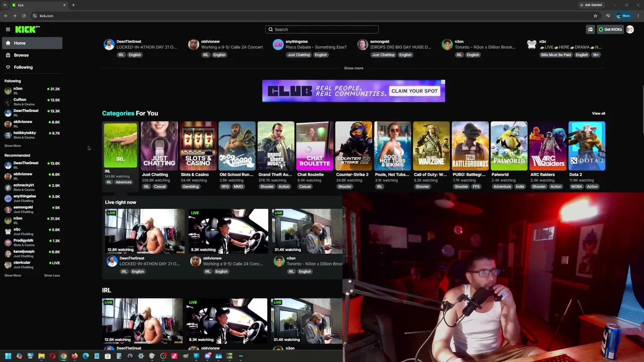
Task: Focus the Kick search box
Action: point(322,30)
